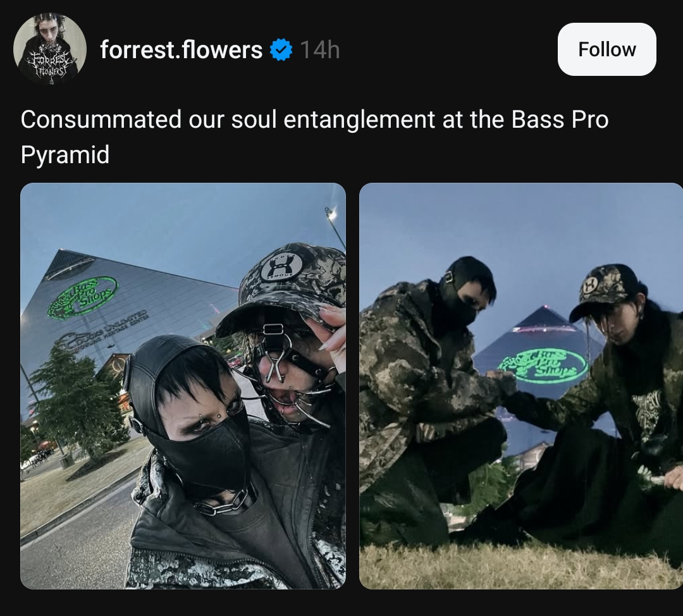Click the 14h post timestamp

click(320, 50)
